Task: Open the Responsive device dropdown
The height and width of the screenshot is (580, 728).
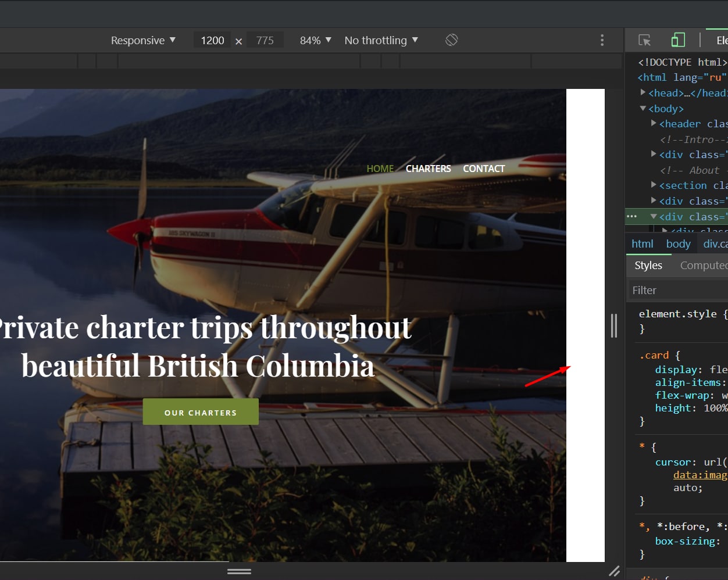Action: coord(143,40)
